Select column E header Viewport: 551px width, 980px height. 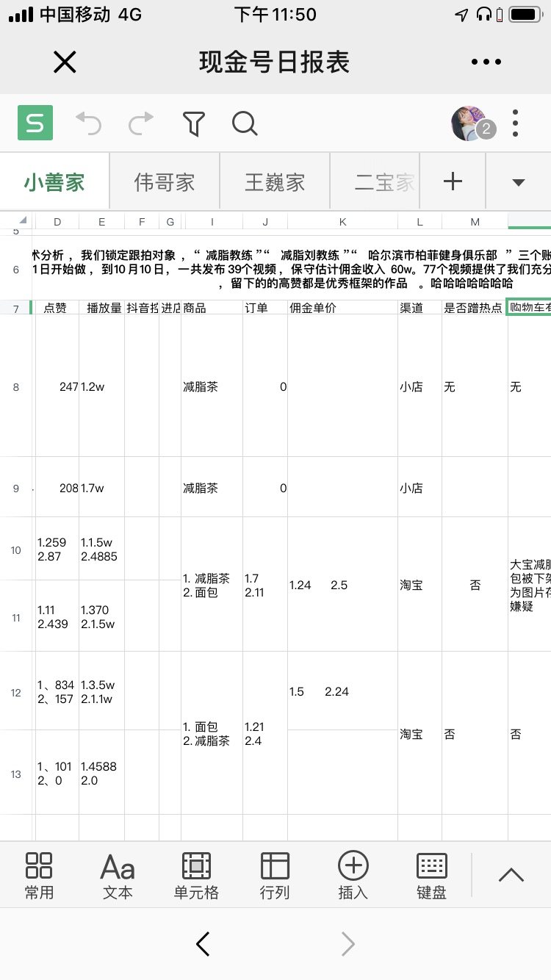101,221
